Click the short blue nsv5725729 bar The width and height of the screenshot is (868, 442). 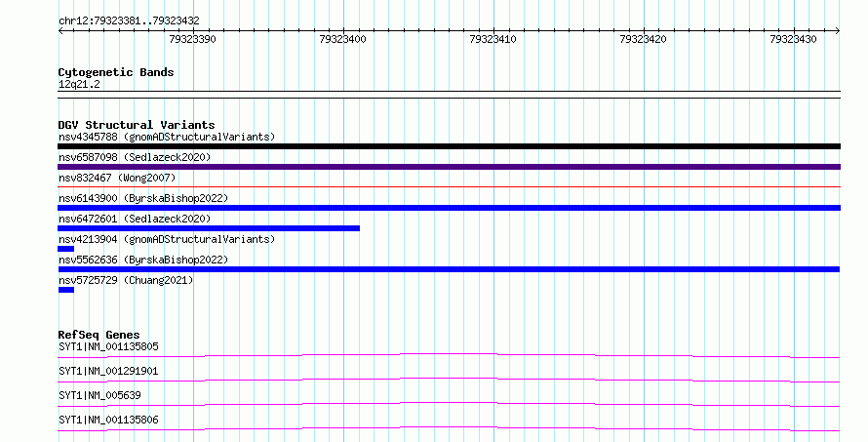point(66,290)
